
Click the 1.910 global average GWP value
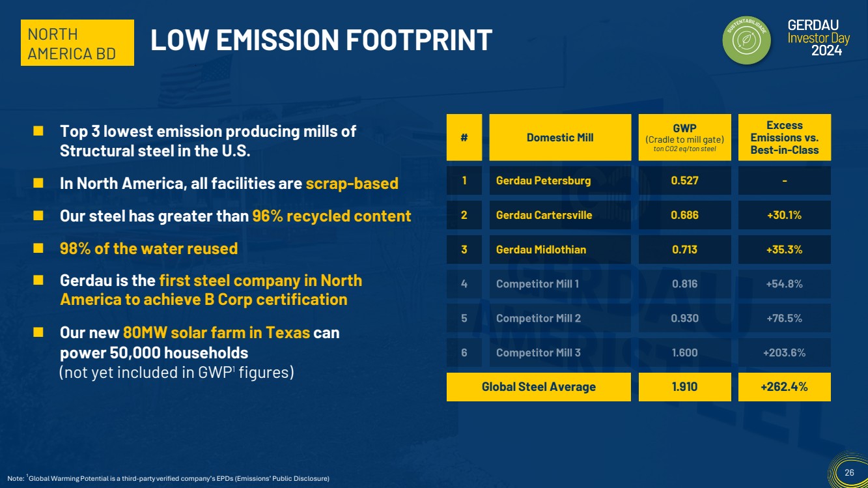click(x=684, y=387)
